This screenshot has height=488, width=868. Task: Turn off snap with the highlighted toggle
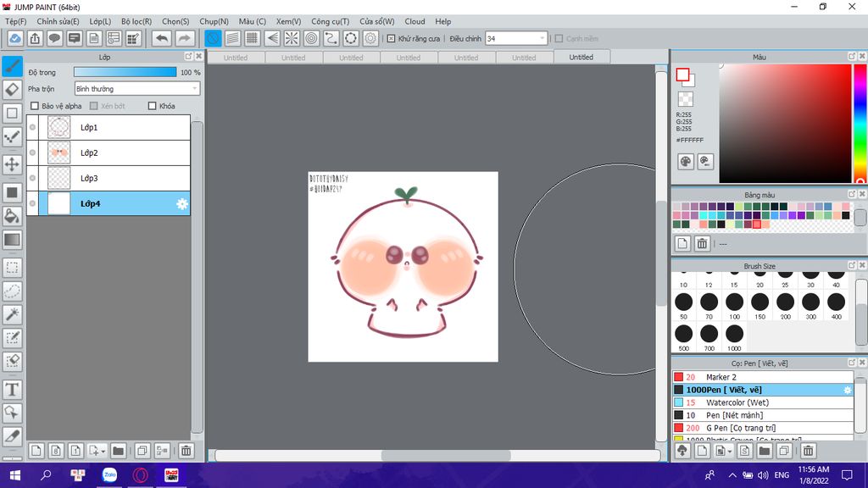213,38
